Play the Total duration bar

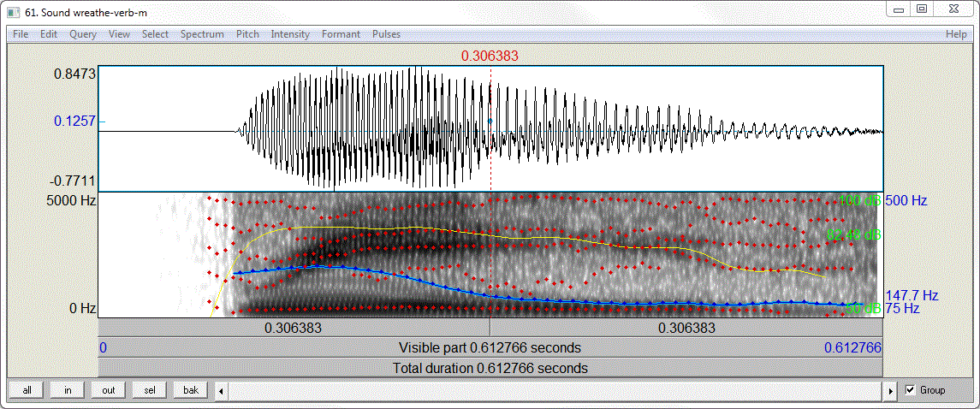point(490,368)
